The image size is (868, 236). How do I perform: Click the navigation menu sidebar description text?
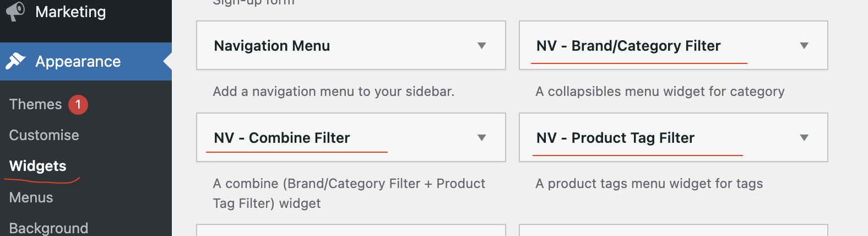coord(334,92)
